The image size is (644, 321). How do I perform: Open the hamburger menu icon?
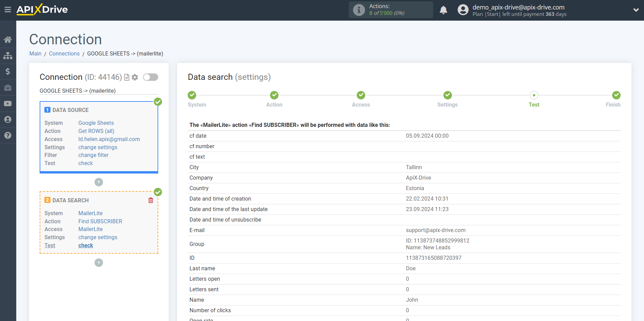[8, 10]
